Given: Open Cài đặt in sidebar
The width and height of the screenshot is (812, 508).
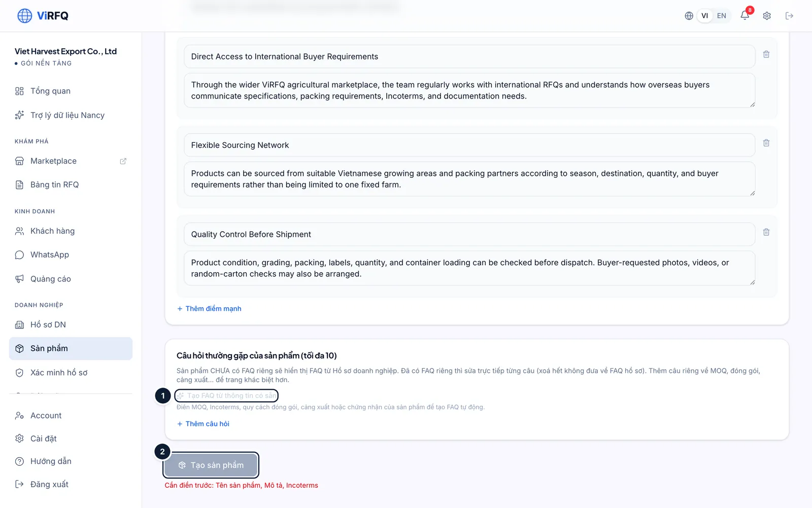Looking at the screenshot, I should (x=71, y=438).
